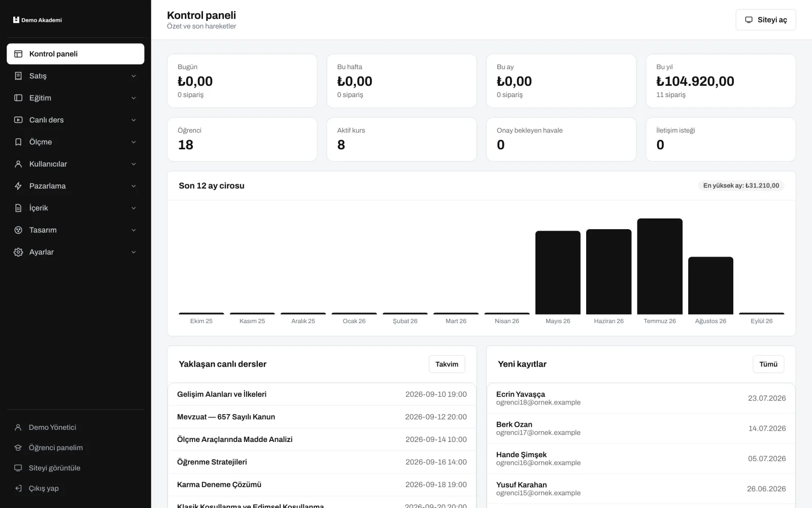Expand the Ölçme menu chevron
Viewport: 812px width, 508px height.
pyautogui.click(x=133, y=142)
